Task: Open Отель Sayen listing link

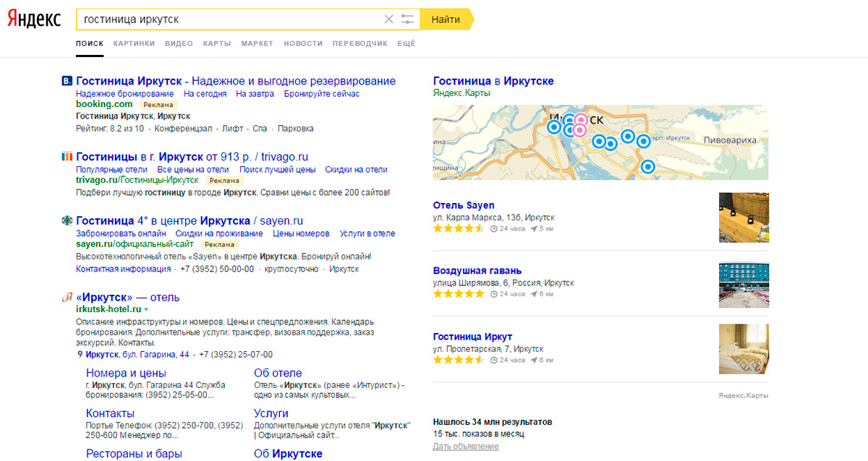Action: pos(464,205)
